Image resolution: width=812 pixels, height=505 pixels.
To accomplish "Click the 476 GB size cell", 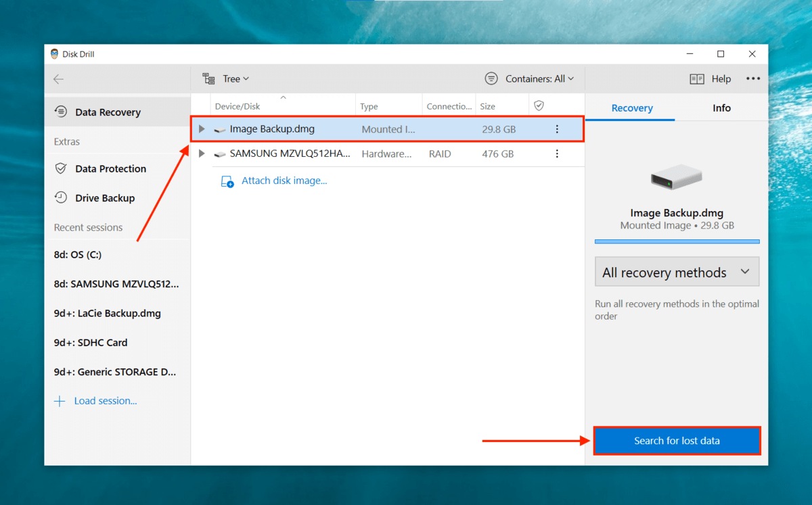I will (x=497, y=154).
